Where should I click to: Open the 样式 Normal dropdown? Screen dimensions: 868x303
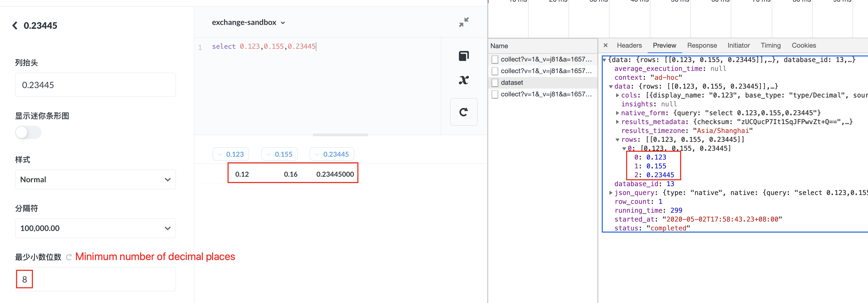click(95, 179)
